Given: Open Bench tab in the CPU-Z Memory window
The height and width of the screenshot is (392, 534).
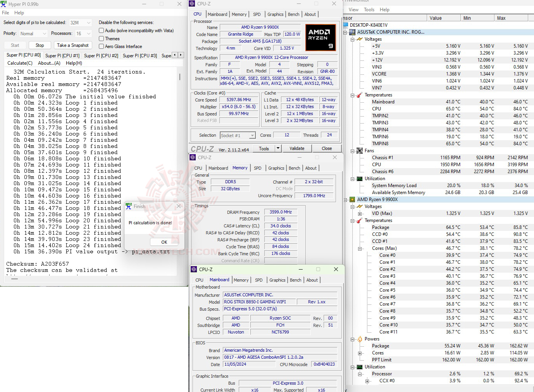Looking at the screenshot, I should click(x=295, y=168).
